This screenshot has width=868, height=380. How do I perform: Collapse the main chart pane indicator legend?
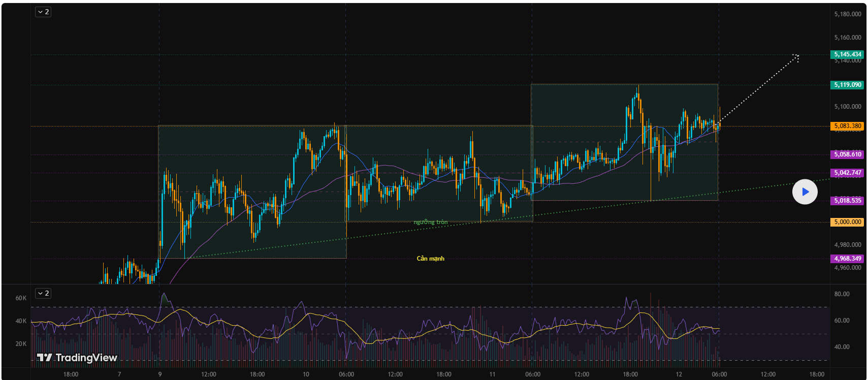tap(43, 12)
